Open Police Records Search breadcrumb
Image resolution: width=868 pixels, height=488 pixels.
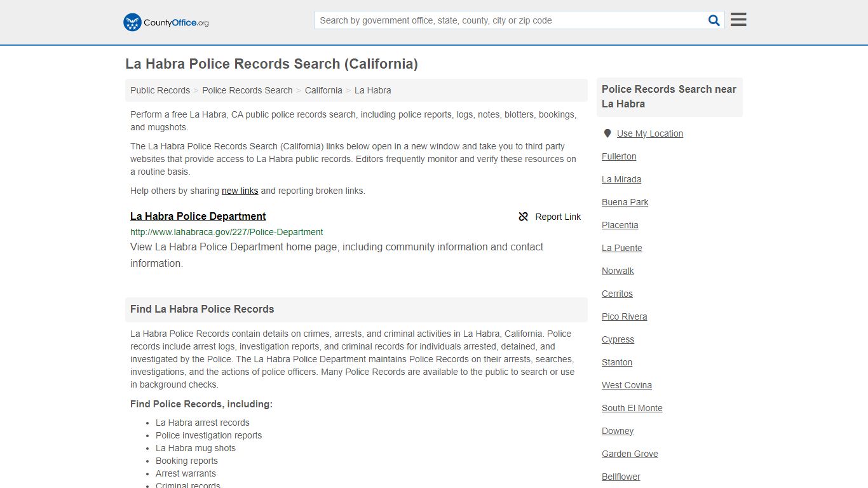[x=247, y=90]
